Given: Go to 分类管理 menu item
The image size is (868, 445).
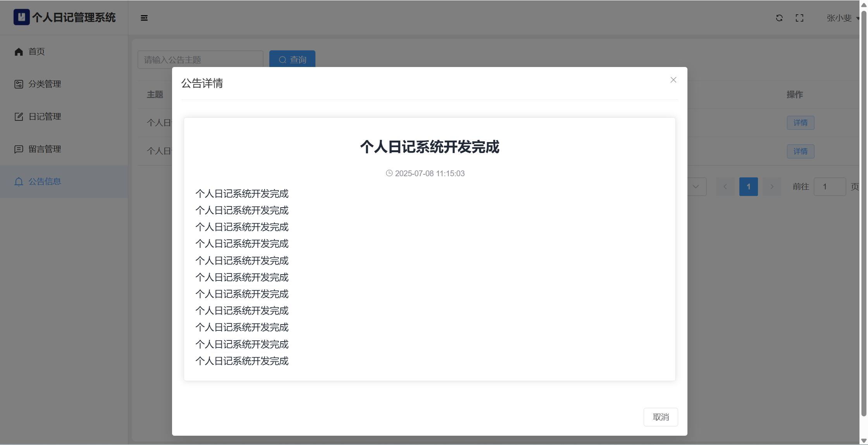Looking at the screenshot, I should tap(45, 84).
